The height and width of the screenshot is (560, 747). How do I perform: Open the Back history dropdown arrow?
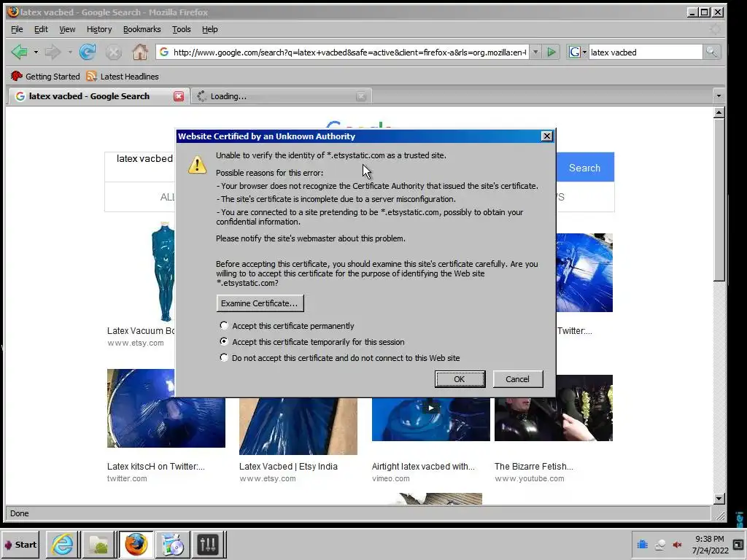36,52
